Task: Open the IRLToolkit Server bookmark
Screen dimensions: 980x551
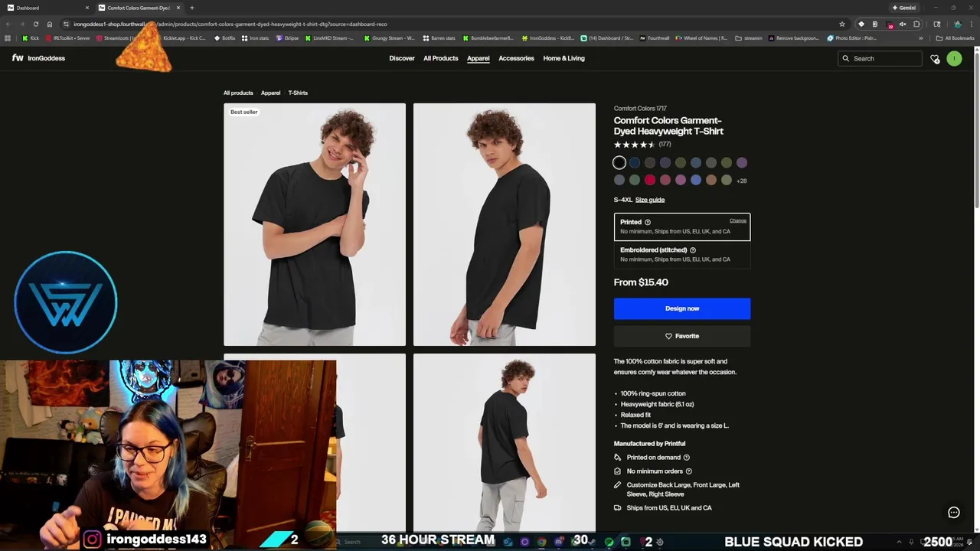Action: (x=68, y=37)
